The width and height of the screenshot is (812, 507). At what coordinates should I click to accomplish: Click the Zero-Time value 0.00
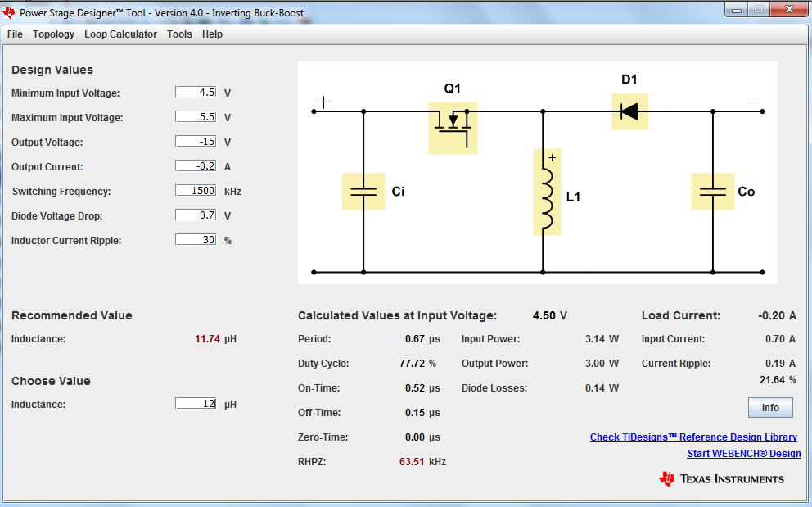pos(415,437)
